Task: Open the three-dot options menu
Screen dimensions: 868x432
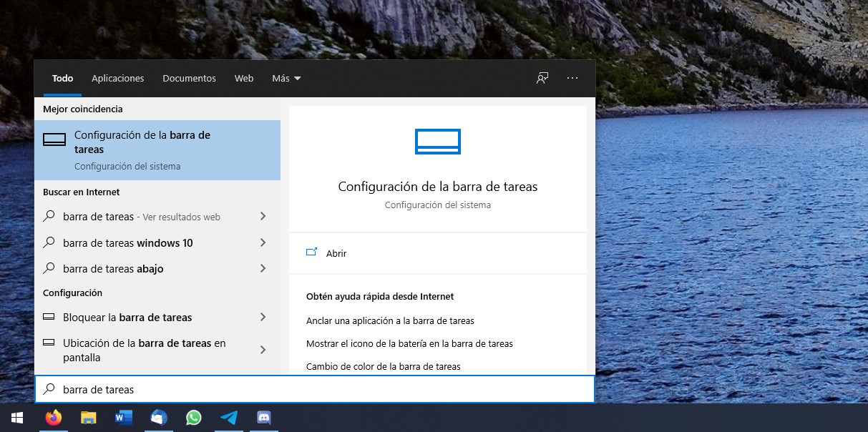Action: pos(572,78)
